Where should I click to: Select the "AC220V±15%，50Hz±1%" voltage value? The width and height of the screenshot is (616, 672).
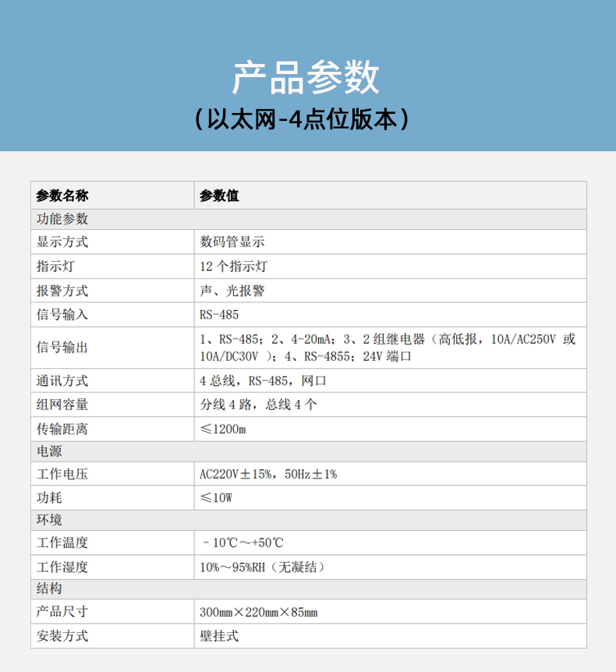(x=268, y=474)
